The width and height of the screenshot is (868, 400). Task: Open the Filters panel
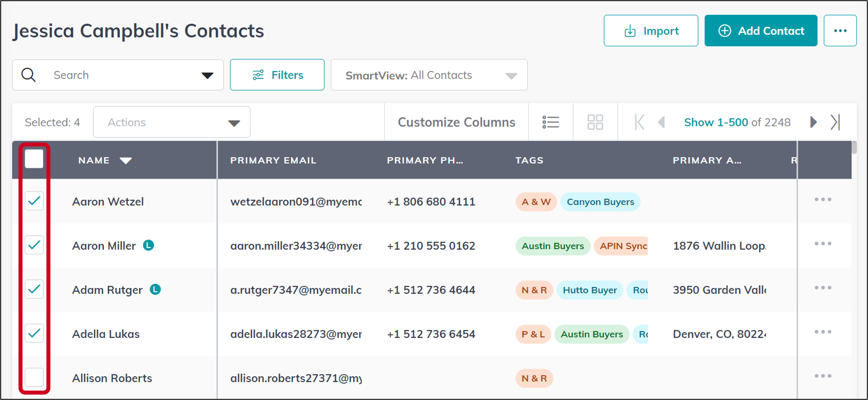point(277,75)
